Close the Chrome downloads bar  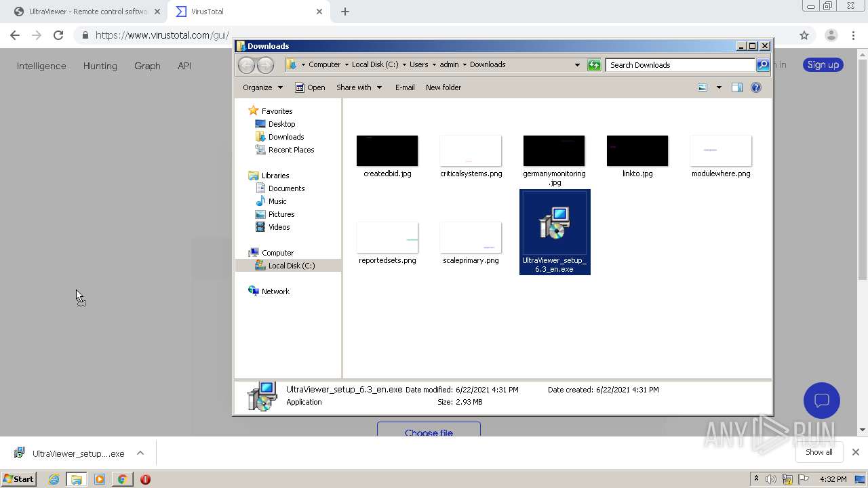(x=856, y=452)
